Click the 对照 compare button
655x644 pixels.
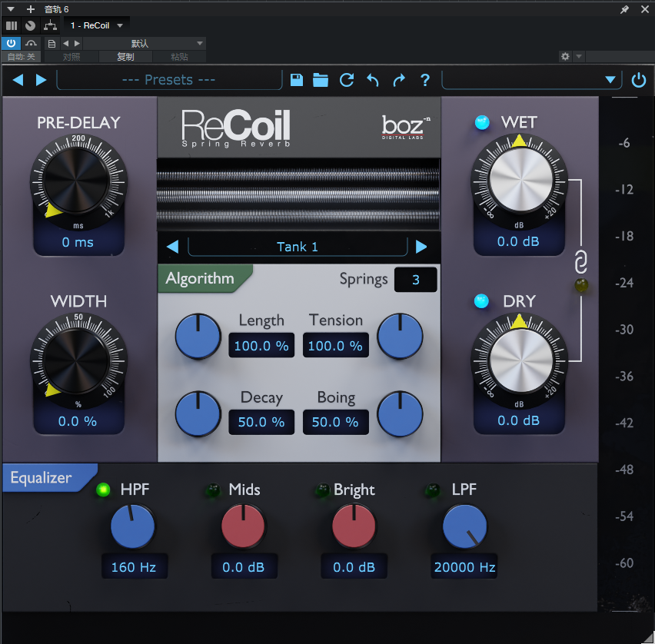(71, 56)
